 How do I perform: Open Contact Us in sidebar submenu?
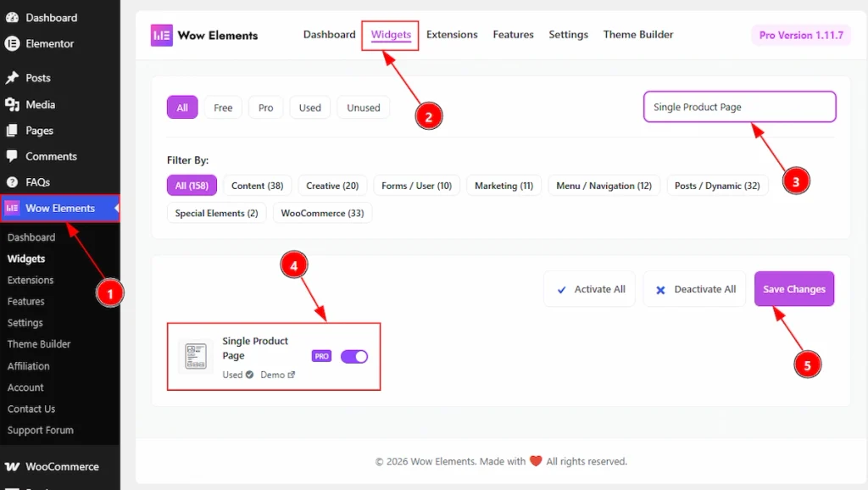[x=31, y=409]
